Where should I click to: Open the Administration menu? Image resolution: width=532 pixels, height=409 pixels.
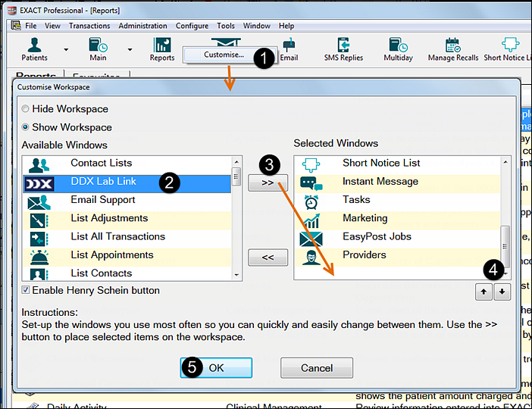point(142,26)
